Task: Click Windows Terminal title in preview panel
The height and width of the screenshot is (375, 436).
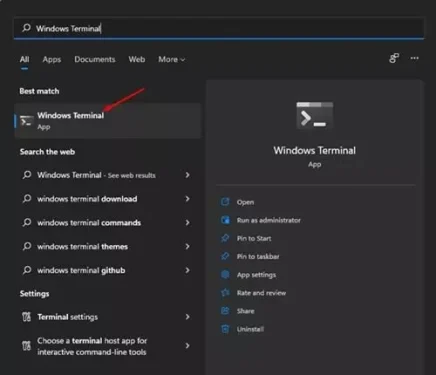Action: coord(315,150)
